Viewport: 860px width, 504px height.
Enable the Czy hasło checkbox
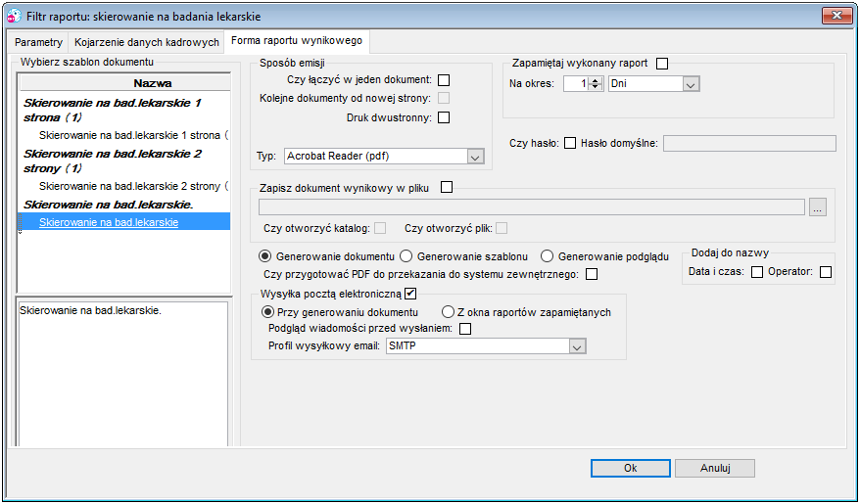[x=570, y=143]
